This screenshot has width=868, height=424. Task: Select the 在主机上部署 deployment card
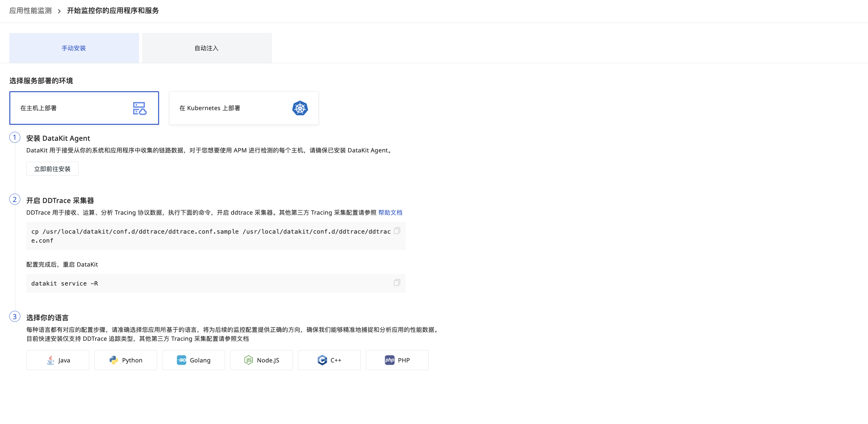(x=84, y=108)
